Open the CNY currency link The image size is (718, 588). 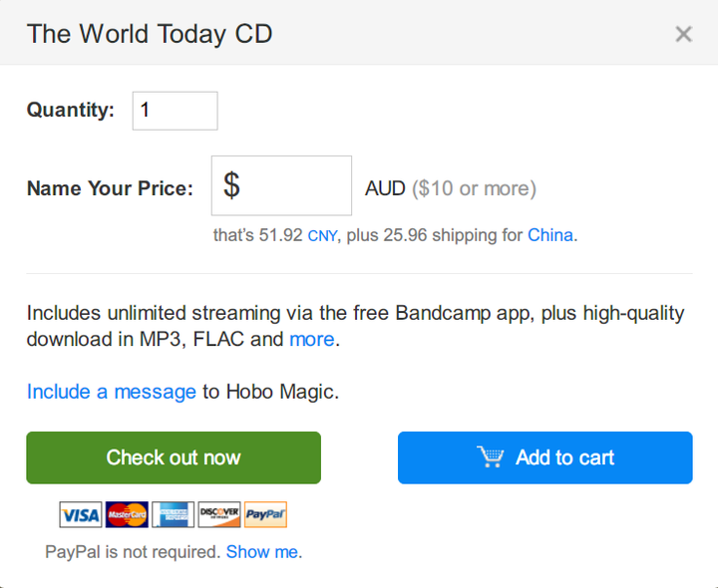[x=322, y=236]
